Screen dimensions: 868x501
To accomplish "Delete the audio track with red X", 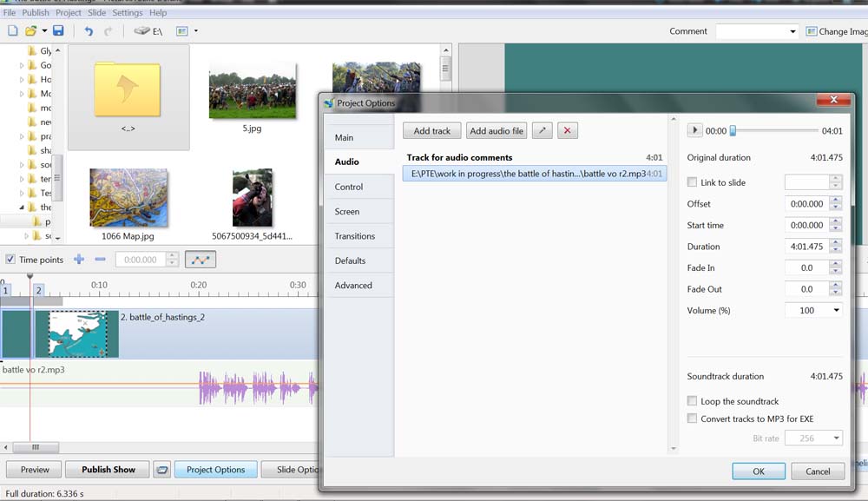I will pyautogui.click(x=567, y=131).
